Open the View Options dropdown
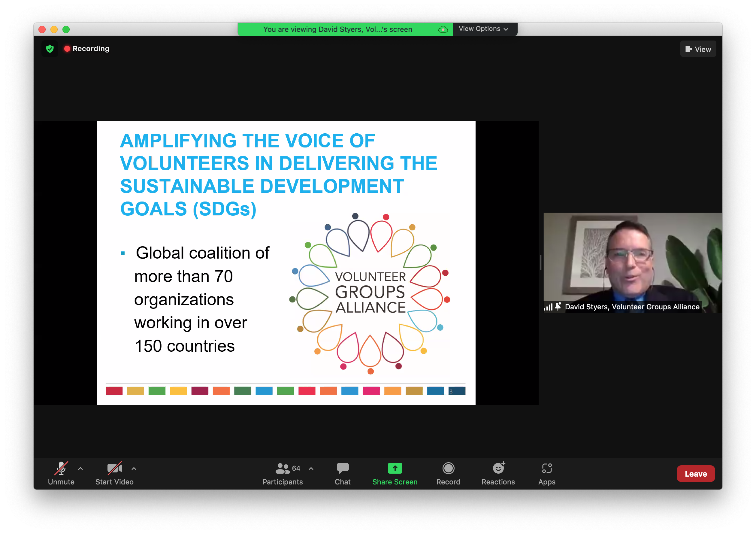 (x=483, y=29)
